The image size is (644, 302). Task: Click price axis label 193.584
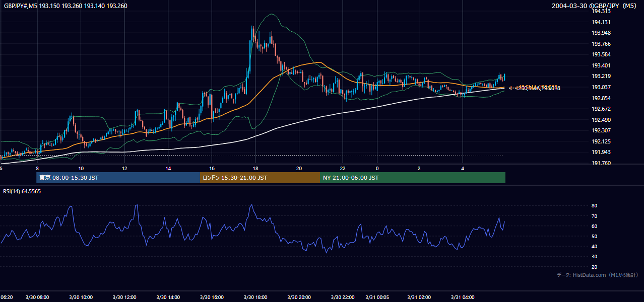pyautogui.click(x=601, y=54)
